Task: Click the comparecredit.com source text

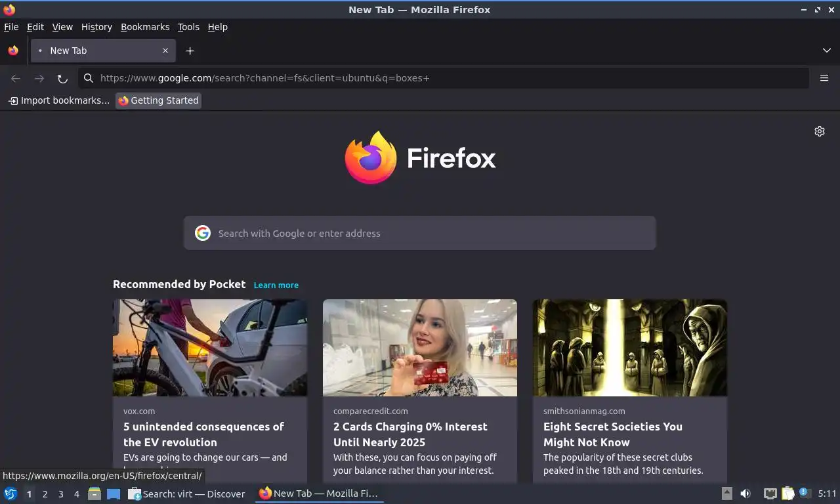Action: pyautogui.click(x=371, y=411)
